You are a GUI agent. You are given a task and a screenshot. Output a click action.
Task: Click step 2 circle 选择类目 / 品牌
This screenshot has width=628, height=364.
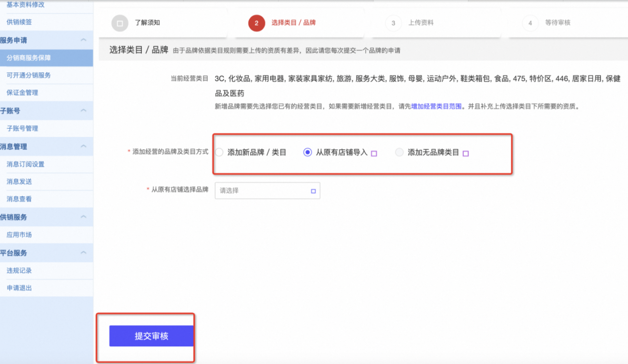pyautogui.click(x=256, y=23)
